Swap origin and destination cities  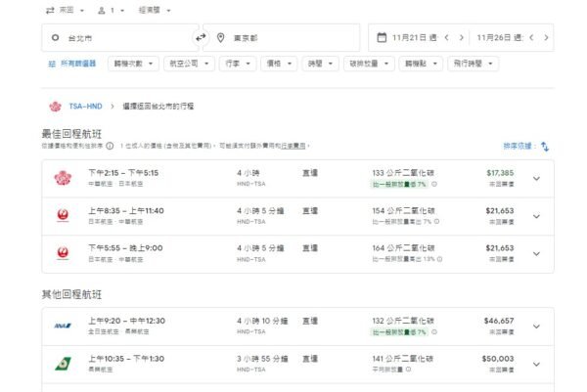point(201,37)
